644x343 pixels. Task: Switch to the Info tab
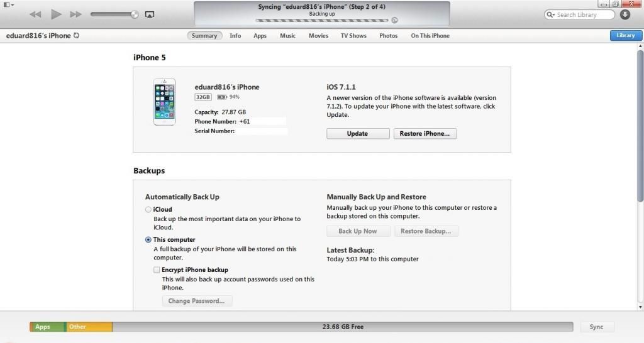click(x=235, y=36)
